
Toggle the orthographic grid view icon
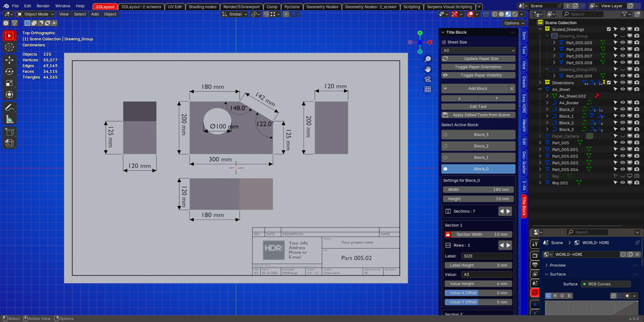tap(428, 90)
